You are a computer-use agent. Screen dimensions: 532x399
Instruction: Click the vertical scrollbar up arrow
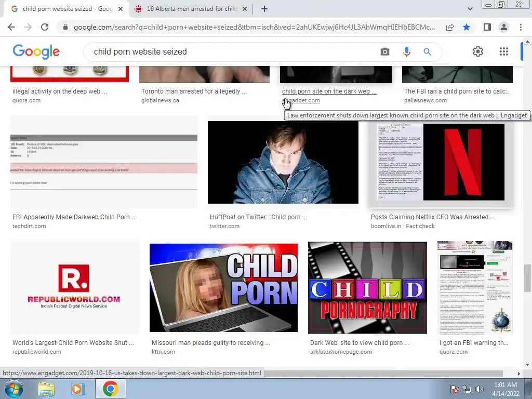pos(527,42)
